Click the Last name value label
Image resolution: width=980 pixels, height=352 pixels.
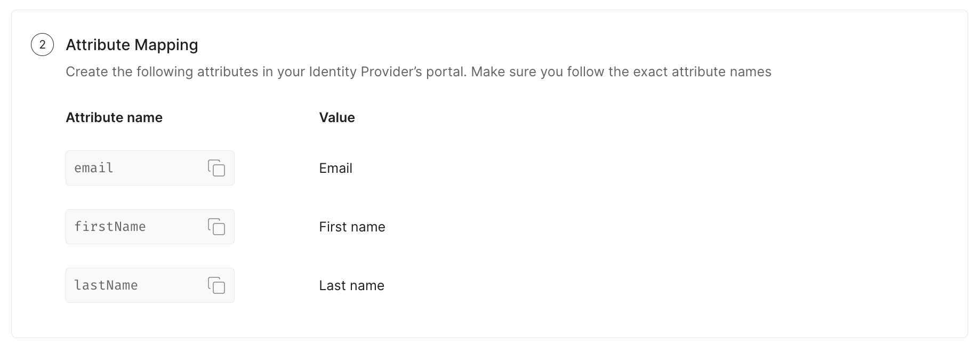(x=351, y=285)
